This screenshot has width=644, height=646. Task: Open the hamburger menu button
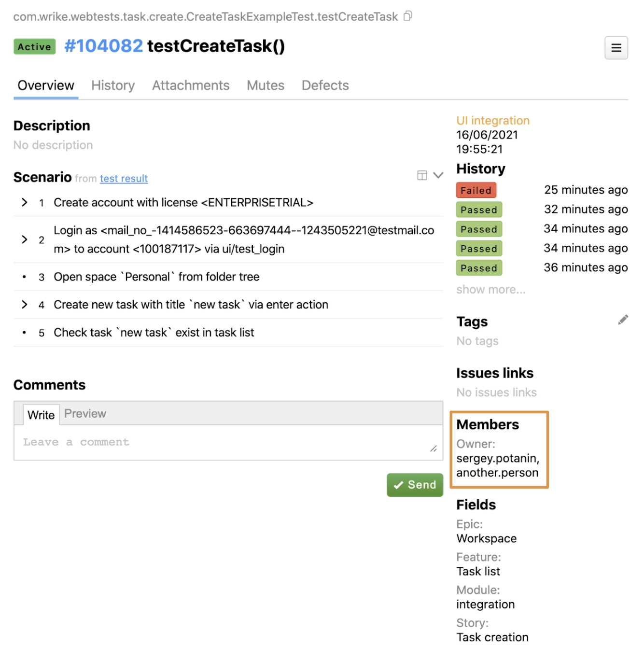[616, 48]
